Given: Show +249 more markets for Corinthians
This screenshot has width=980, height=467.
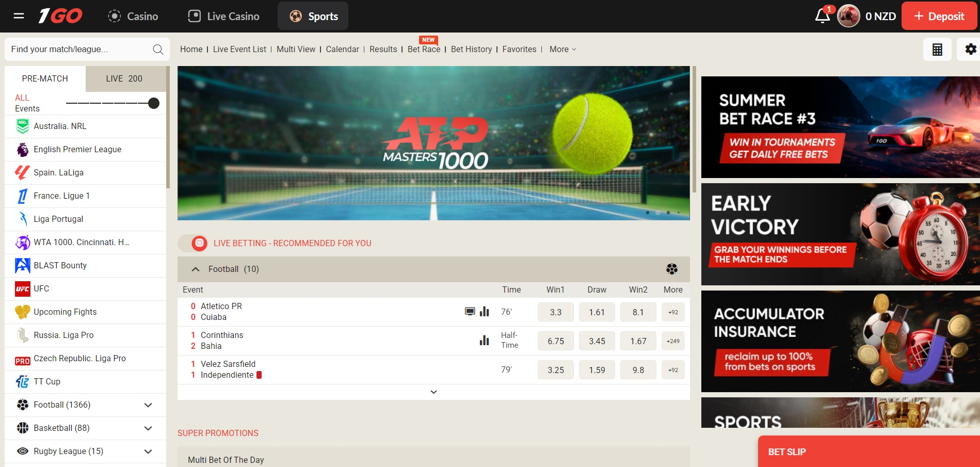Looking at the screenshot, I should (673, 341).
